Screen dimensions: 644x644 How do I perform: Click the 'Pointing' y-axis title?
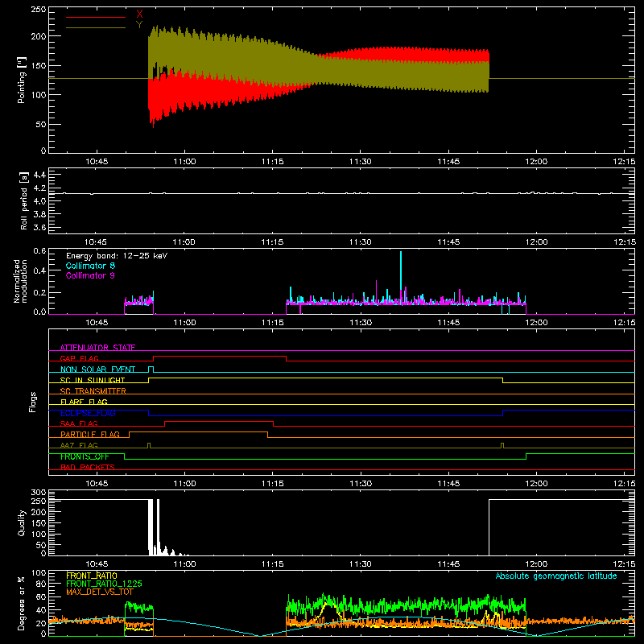(22, 80)
